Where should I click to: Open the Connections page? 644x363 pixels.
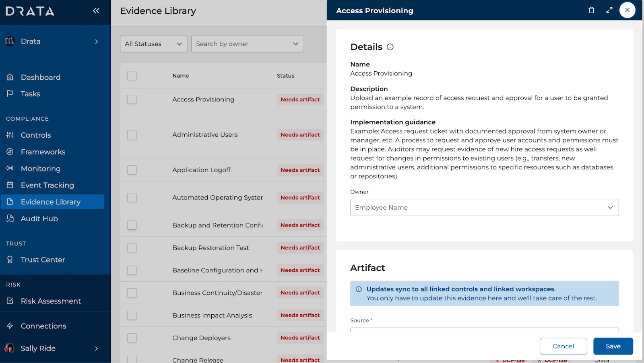(43, 326)
